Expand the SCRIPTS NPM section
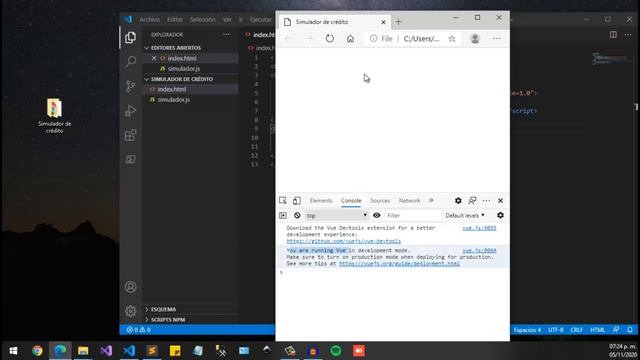Image resolution: width=640 pixels, height=360 pixels. (x=168, y=319)
